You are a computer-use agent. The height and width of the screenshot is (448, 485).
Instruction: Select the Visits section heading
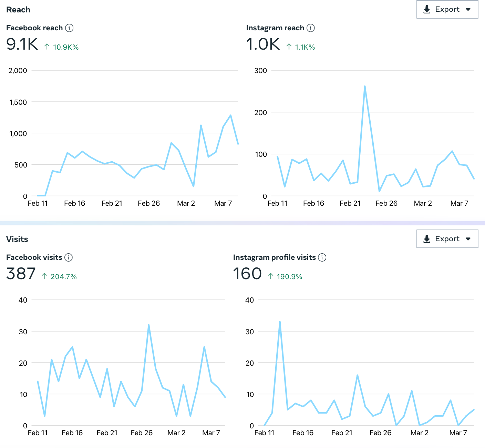17,239
